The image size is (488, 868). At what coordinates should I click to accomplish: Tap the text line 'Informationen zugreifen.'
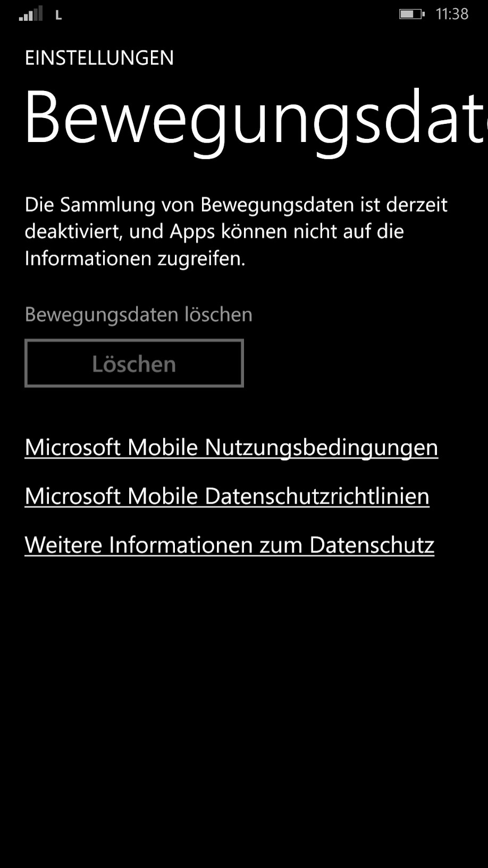click(x=135, y=258)
